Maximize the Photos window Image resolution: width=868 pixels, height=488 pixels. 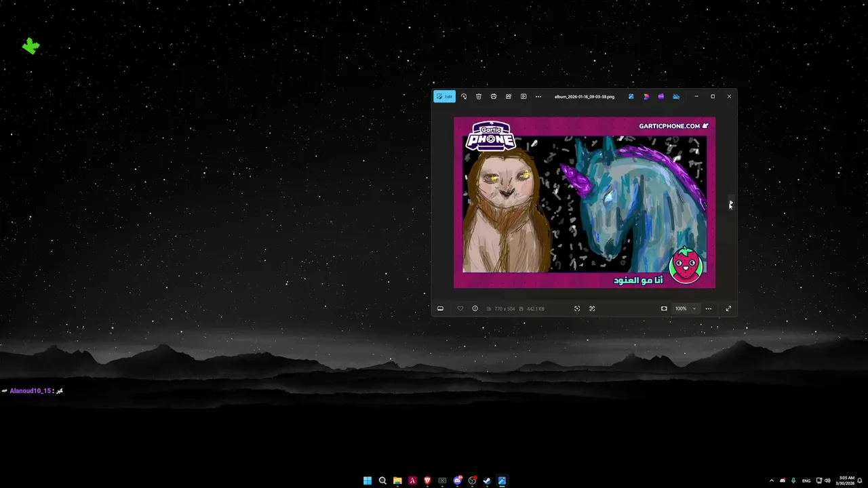click(713, 96)
